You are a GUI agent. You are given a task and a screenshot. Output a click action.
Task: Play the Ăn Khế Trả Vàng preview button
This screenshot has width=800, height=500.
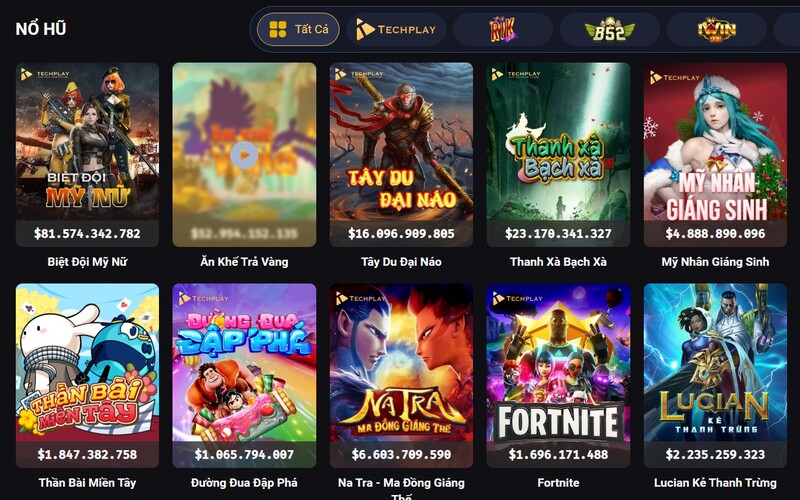pos(244,155)
